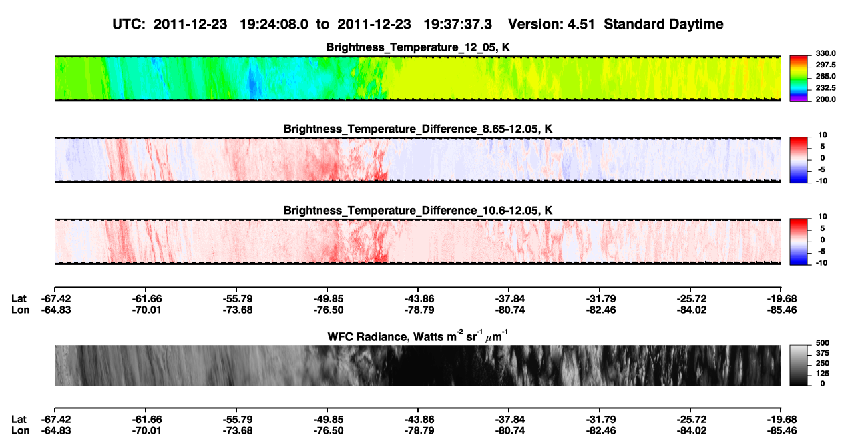Click the WFC Radiance grayscale image strip
The height and width of the screenshot is (445, 868).
click(418, 366)
